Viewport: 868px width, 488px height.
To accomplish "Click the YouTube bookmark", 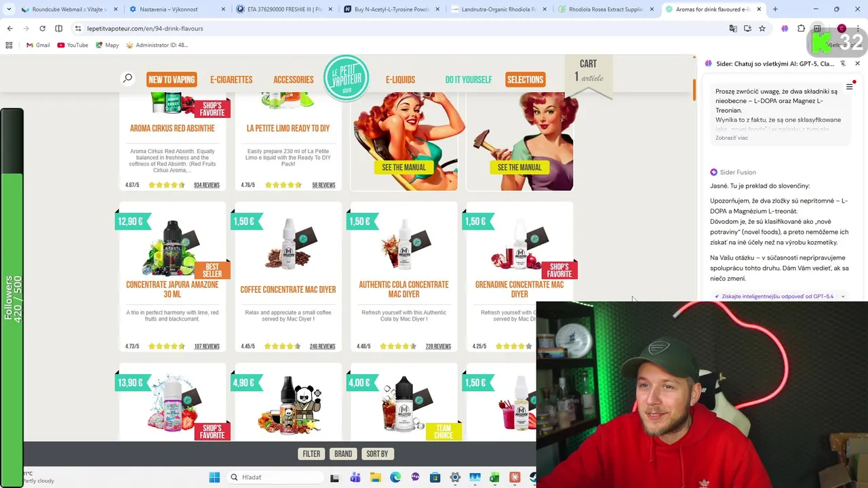I will pos(73,45).
